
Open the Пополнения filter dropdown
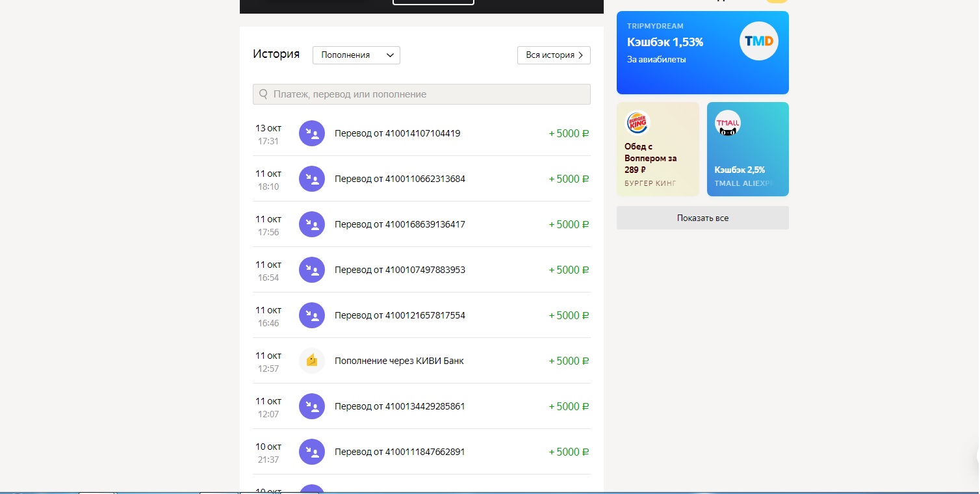[356, 55]
